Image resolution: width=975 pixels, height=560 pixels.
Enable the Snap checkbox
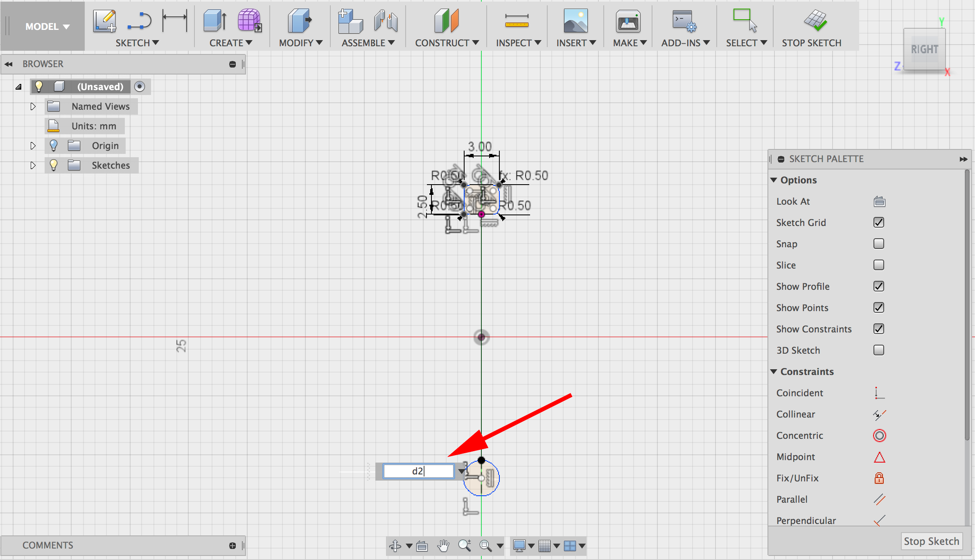879,244
